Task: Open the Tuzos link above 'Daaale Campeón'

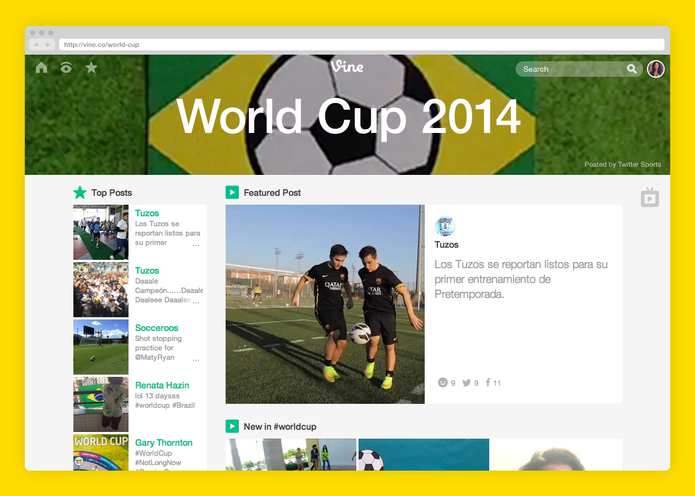Action: tap(147, 270)
